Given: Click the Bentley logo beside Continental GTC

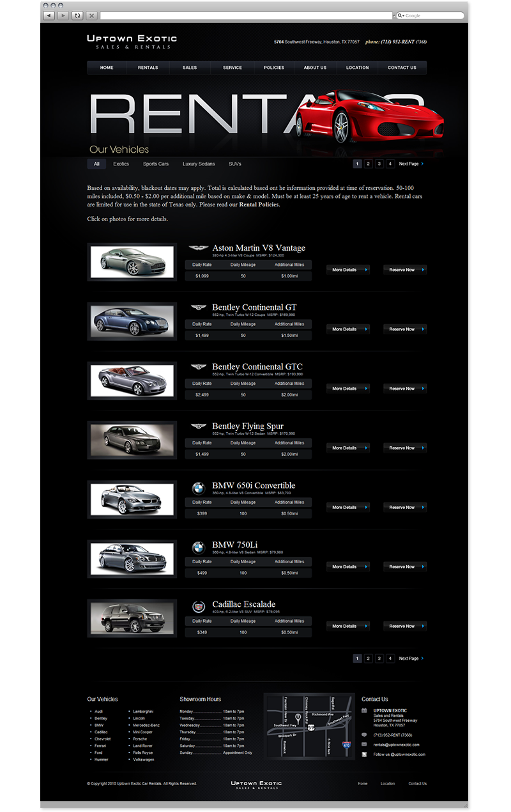Looking at the screenshot, I should click(198, 367).
